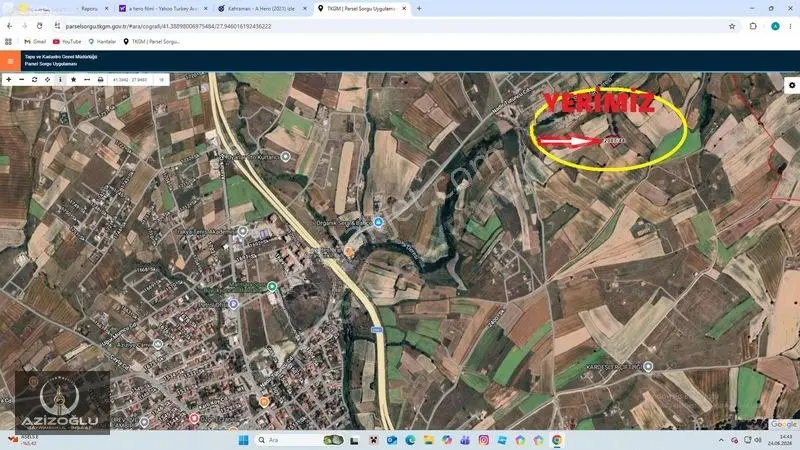Open Chrome three-dot menu

tap(791, 26)
